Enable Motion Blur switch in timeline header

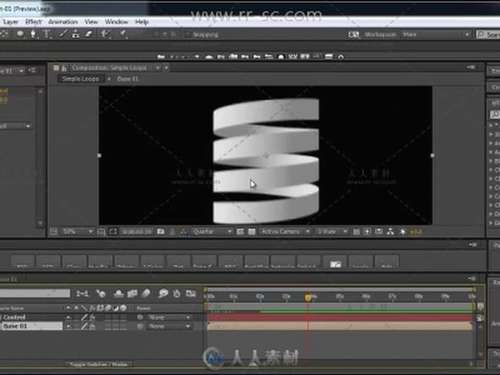146,293
